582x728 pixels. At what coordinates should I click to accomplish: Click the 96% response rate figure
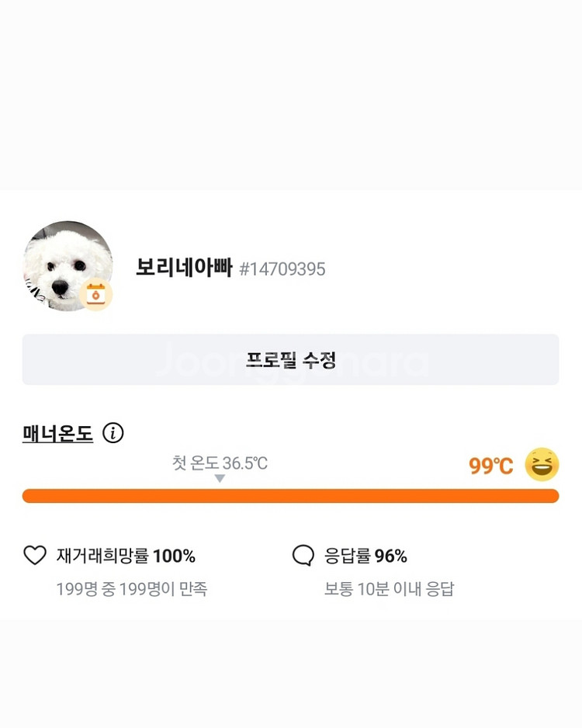(x=391, y=556)
